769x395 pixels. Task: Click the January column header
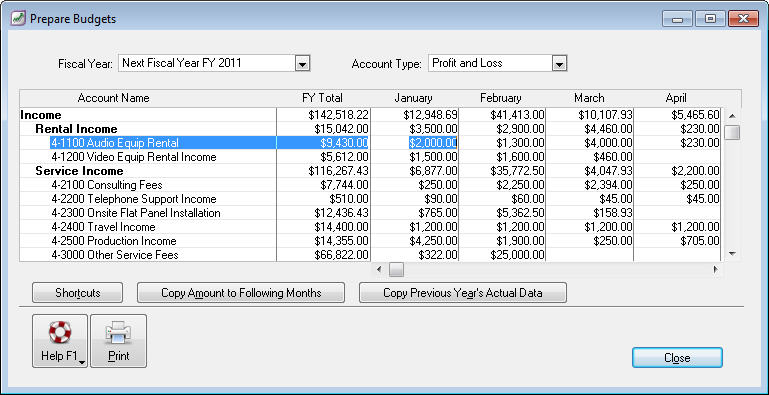tap(413, 98)
